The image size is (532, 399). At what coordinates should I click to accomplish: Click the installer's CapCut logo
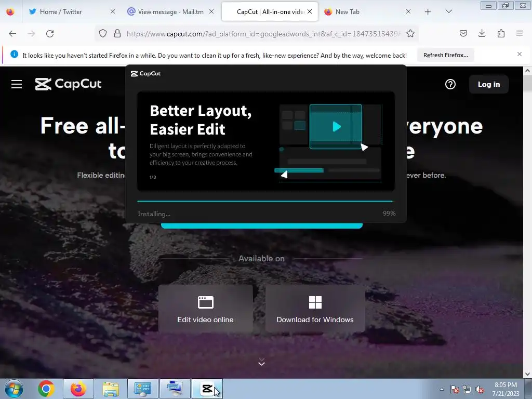(145, 74)
